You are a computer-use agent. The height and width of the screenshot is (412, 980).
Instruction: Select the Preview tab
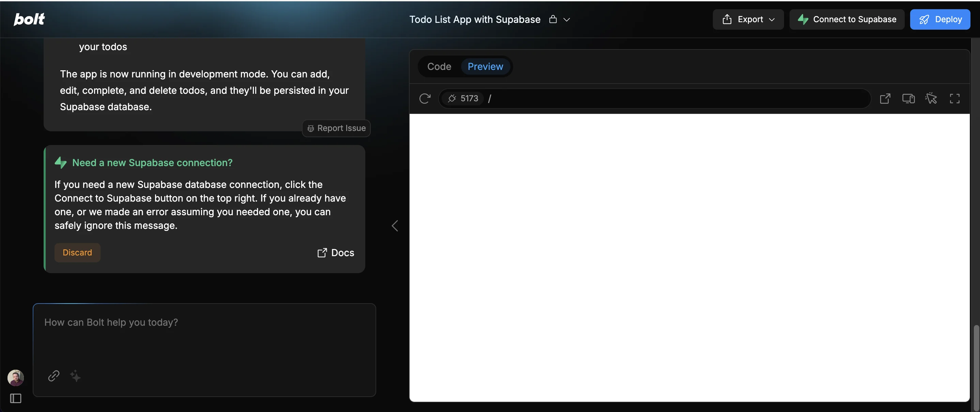(485, 67)
